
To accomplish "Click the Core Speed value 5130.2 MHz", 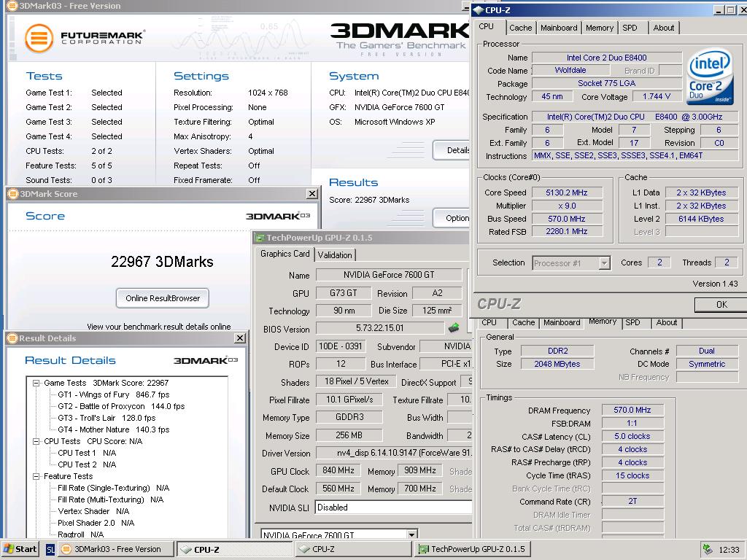I will coord(566,192).
